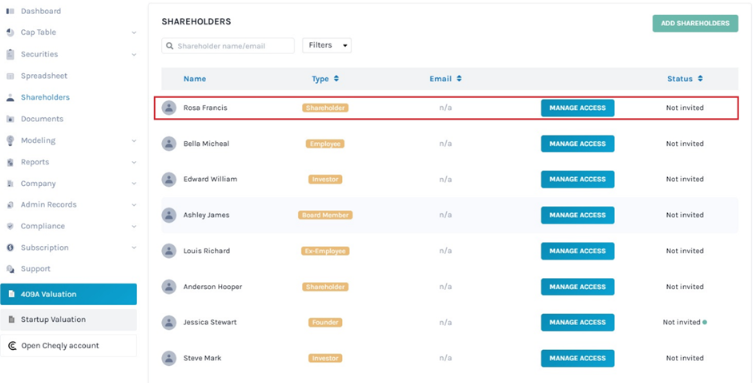Click Edward William avatar icon
This screenshot has height=383, width=754.
169,179
